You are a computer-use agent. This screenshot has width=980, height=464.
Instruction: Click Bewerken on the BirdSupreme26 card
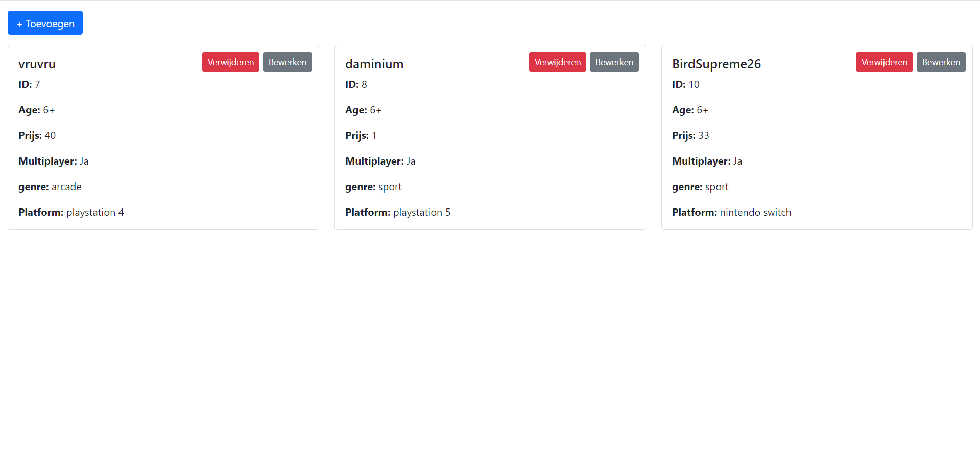[941, 61]
